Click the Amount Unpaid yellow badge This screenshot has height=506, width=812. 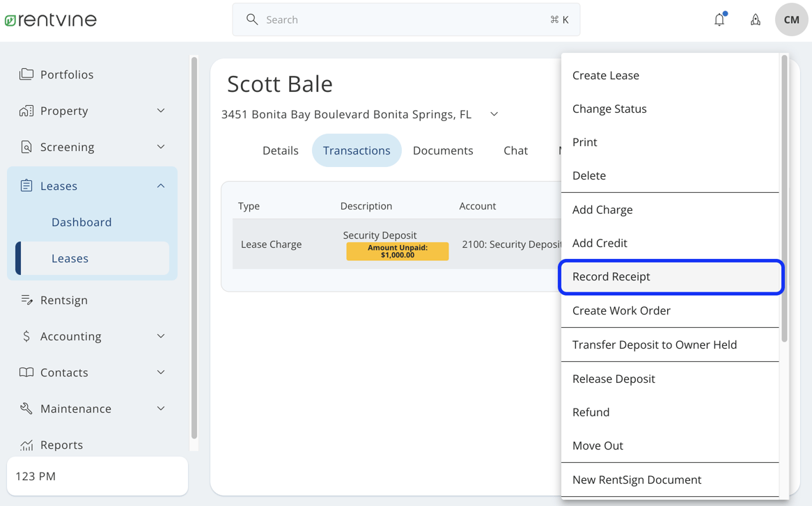[397, 251]
